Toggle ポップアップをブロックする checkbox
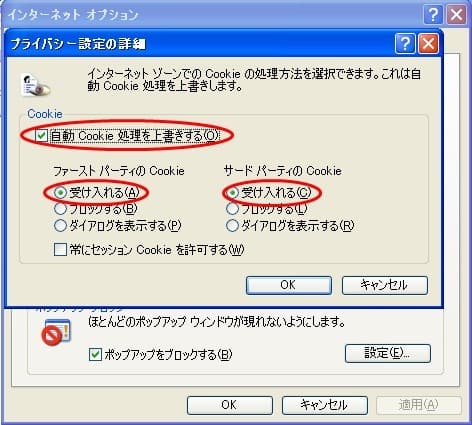The height and width of the screenshot is (425, 472). 95,354
